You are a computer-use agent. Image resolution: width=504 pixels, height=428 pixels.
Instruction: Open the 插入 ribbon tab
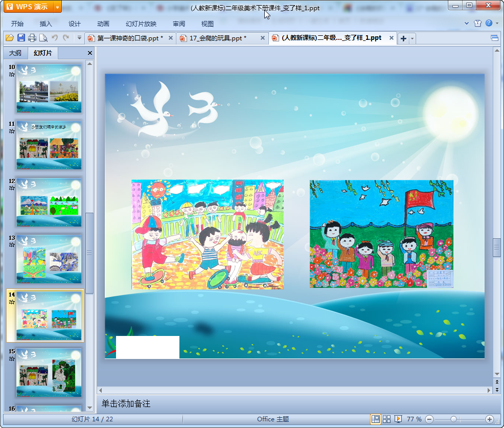tap(45, 24)
